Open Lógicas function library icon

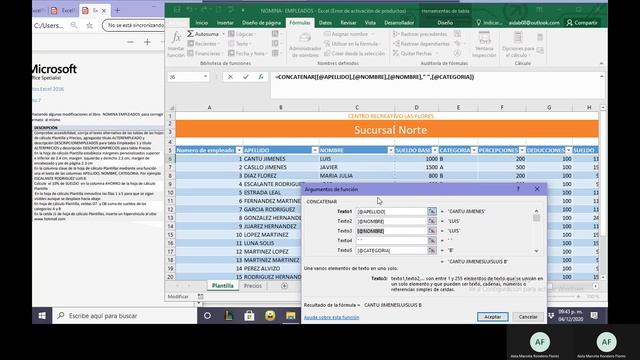231,34
